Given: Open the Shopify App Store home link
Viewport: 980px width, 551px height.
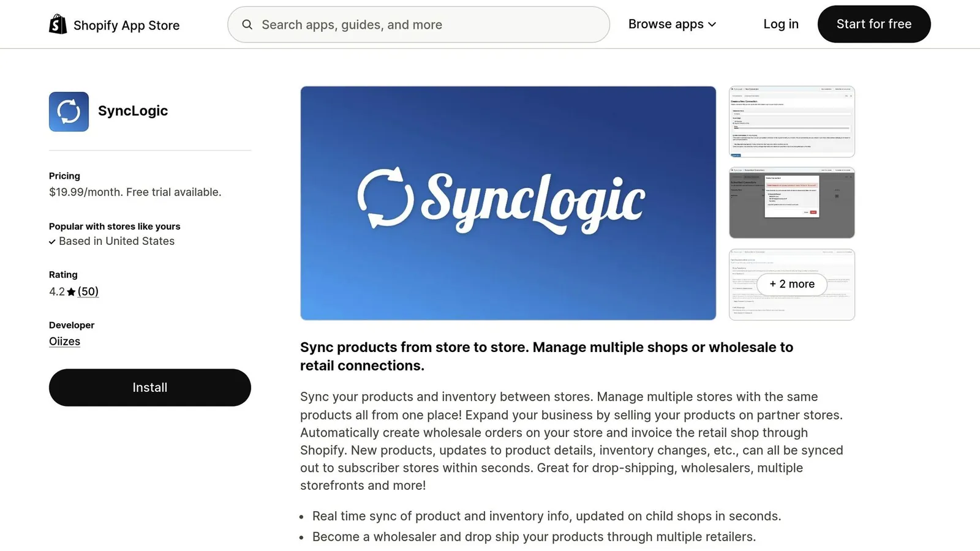Looking at the screenshot, I should (115, 24).
